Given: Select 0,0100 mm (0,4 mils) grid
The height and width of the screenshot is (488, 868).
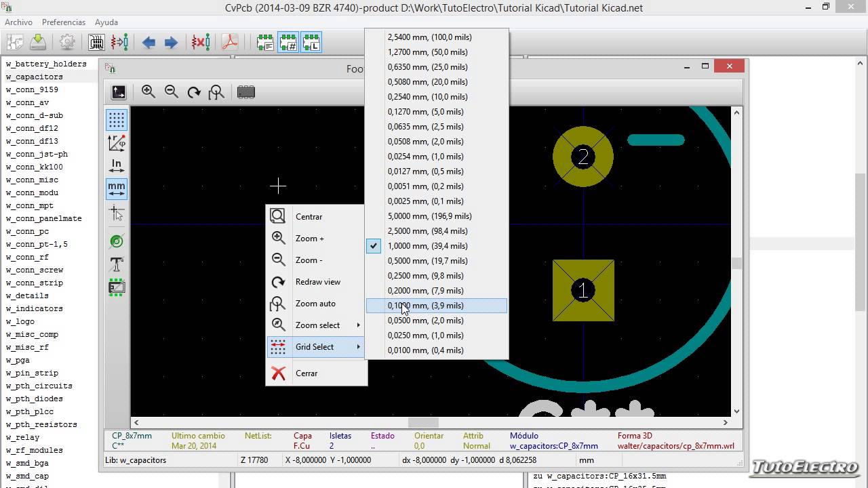Looking at the screenshot, I should [437, 350].
